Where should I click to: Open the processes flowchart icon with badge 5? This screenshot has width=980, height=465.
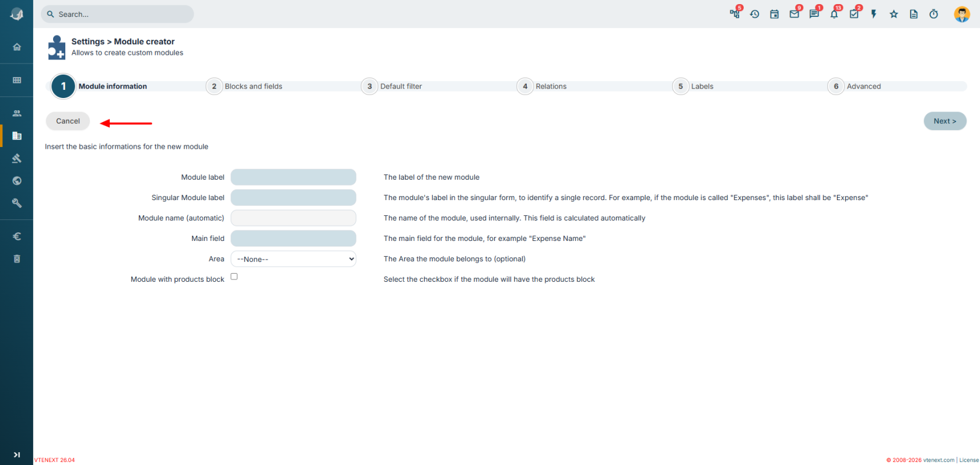click(735, 14)
